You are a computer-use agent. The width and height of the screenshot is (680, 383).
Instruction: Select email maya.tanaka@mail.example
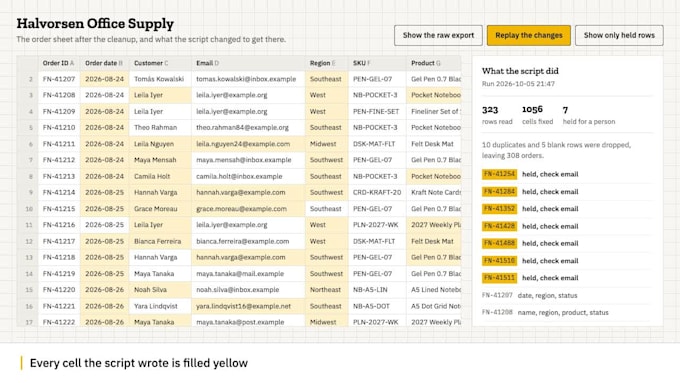click(248, 274)
